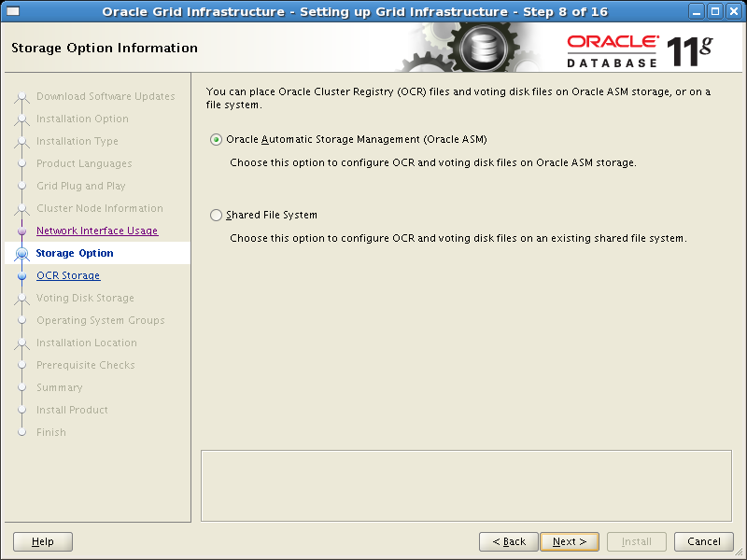
Task: Close the installer window
Action: [x=734, y=11]
